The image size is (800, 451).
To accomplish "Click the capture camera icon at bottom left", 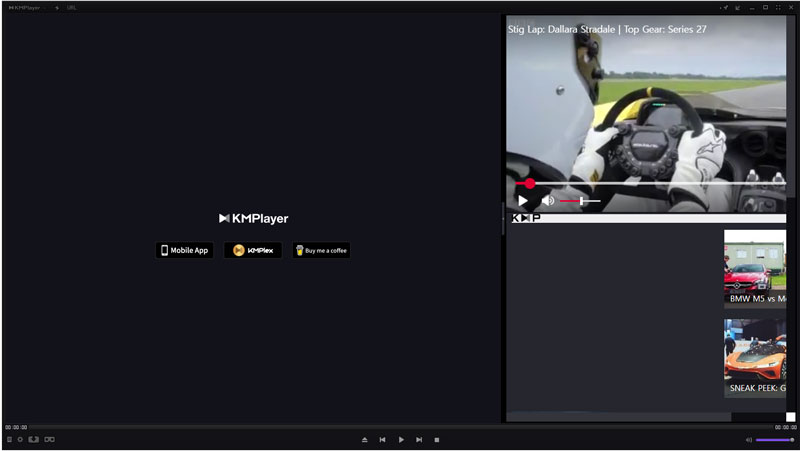I will tap(34, 439).
